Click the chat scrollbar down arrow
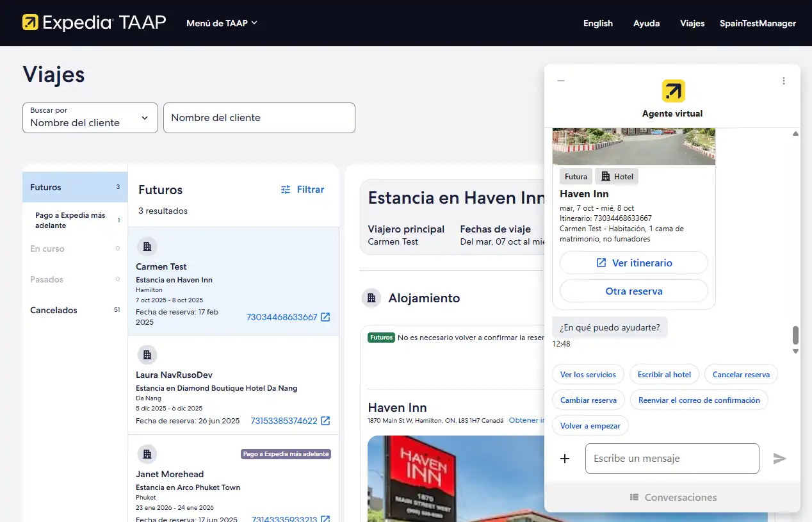 click(x=796, y=351)
